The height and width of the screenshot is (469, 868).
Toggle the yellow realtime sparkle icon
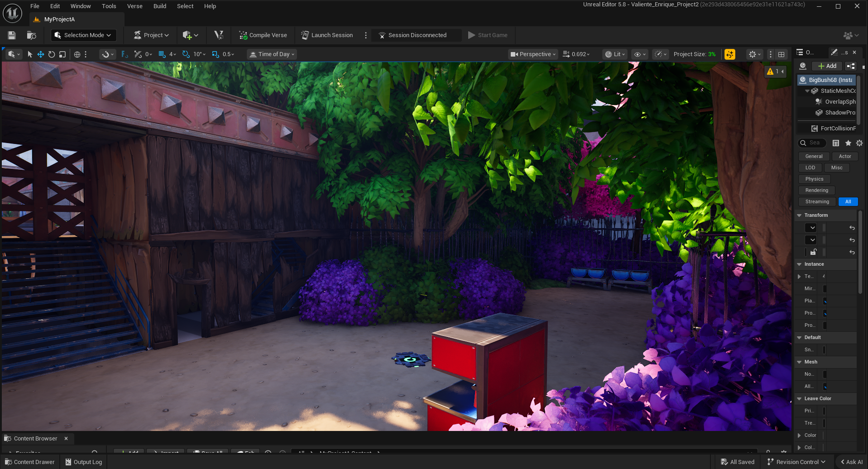pos(730,54)
